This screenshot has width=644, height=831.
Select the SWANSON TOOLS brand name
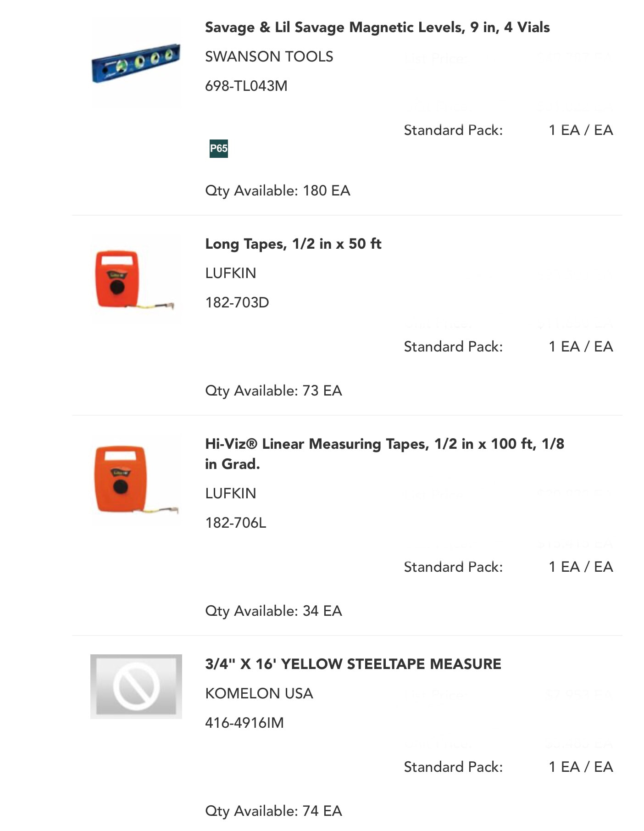coord(269,56)
